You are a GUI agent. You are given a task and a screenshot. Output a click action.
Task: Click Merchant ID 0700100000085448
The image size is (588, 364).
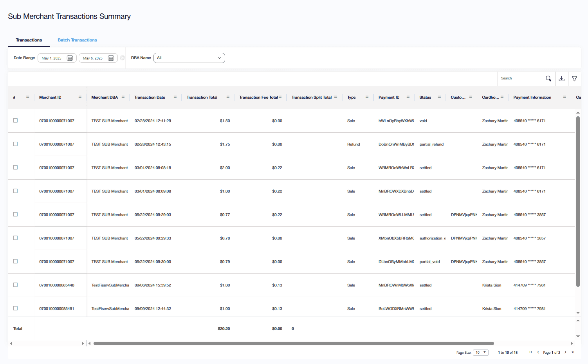point(57,285)
